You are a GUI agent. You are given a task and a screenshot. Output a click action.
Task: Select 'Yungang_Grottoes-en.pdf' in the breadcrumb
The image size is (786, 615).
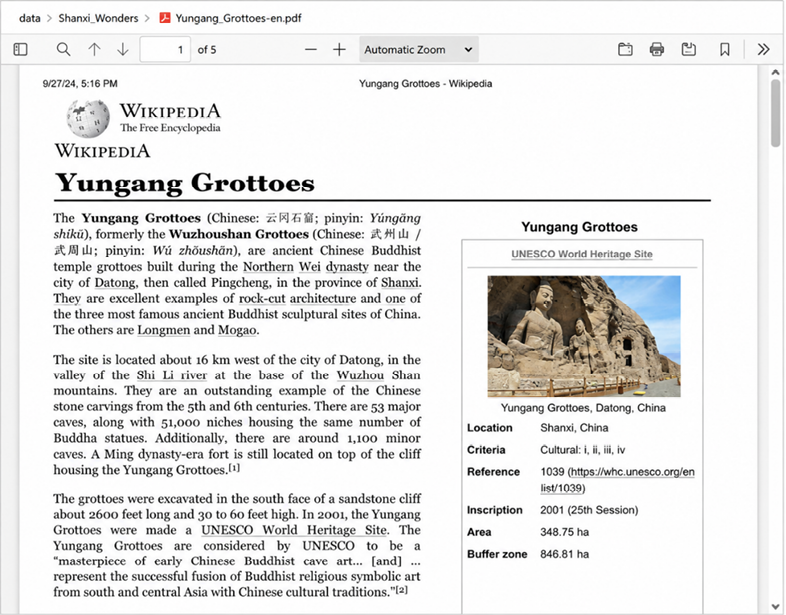(x=239, y=19)
